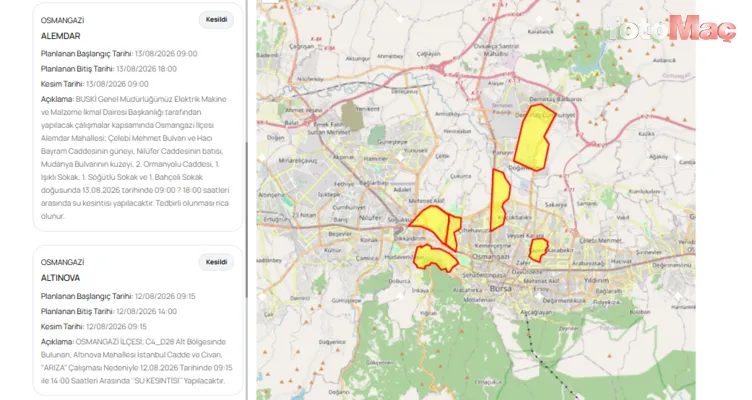Screen dimensions: 752x400
Task: Click OSMANGAZİ heading above ALEMDAR
Action: [62, 21]
